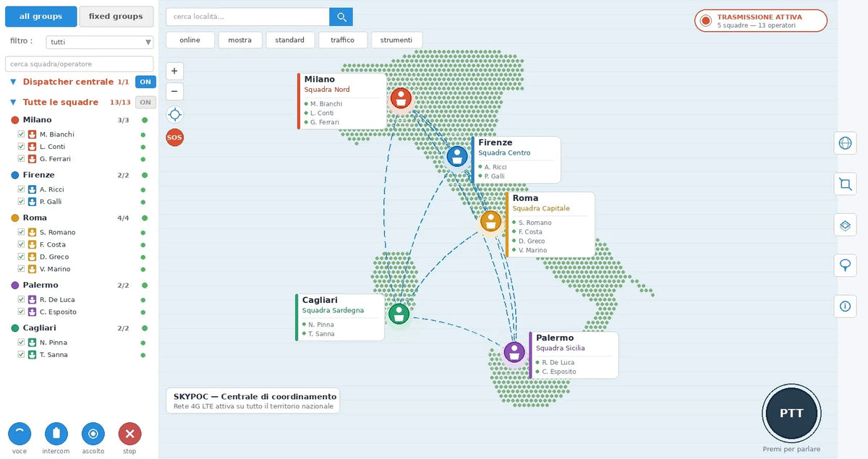Open the traffico map option
This screenshot has height=459, width=868.
pos(343,40)
